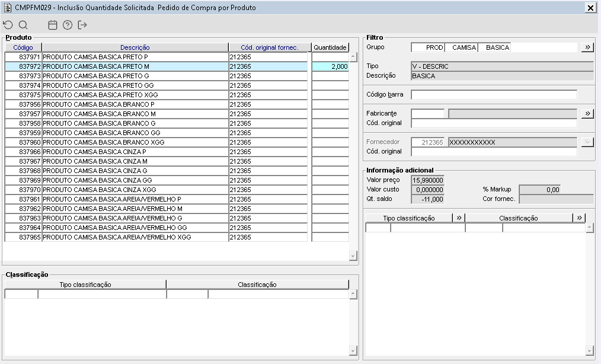Select product row 837970 CINZA XGG
The image size is (601, 364).
156,190
